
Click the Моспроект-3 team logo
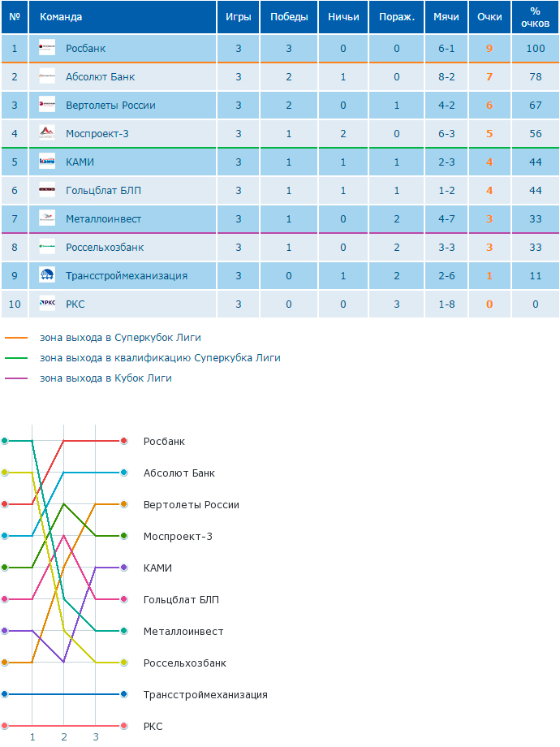click(47, 133)
